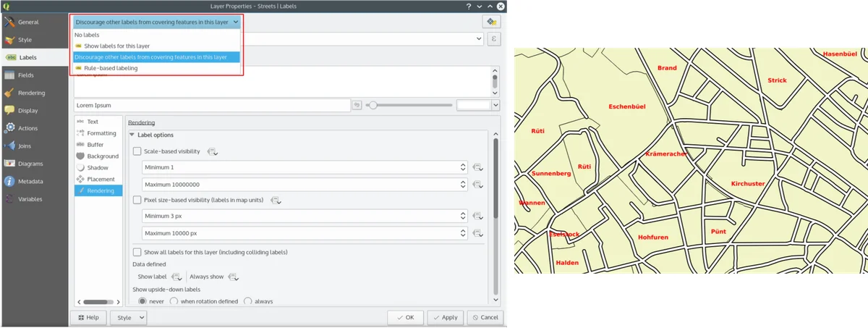Viewport: 868px width, 328px height.
Task: Adjust the preview size slider handle
Action: (x=373, y=105)
